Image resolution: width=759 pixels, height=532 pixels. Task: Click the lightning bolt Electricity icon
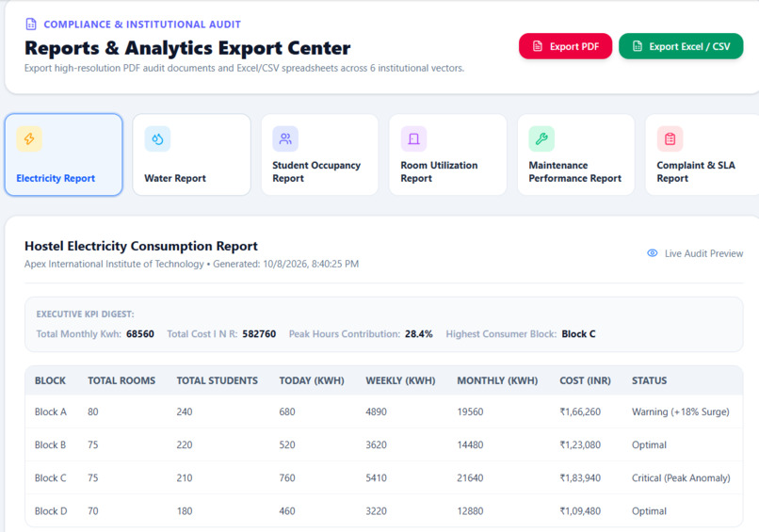pos(29,139)
